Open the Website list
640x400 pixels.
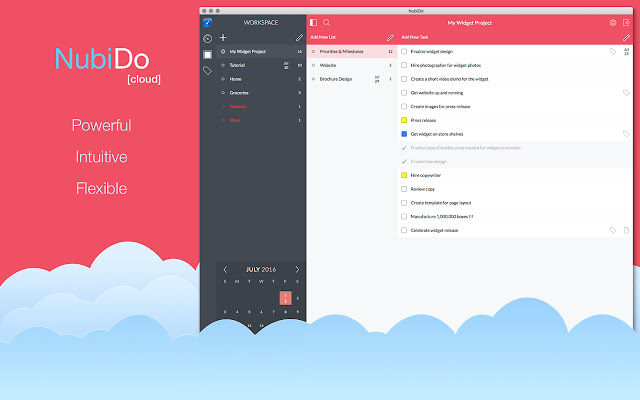click(x=328, y=65)
